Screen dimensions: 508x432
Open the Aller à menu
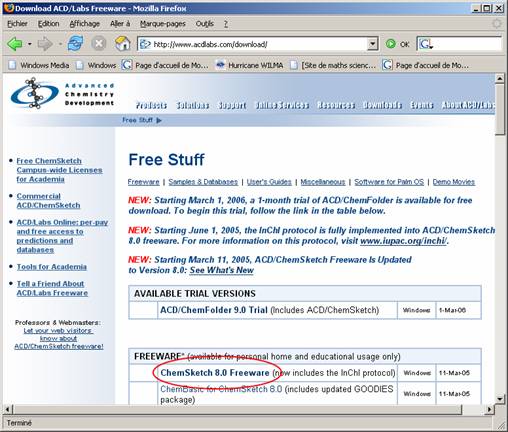[120, 24]
